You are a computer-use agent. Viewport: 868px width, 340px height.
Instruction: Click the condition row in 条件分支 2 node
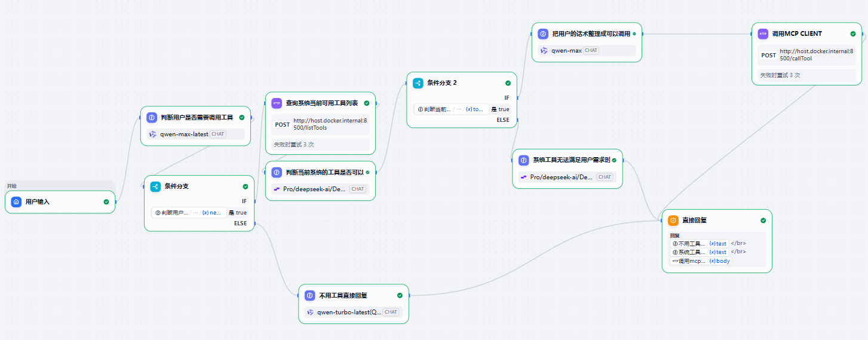pos(462,109)
